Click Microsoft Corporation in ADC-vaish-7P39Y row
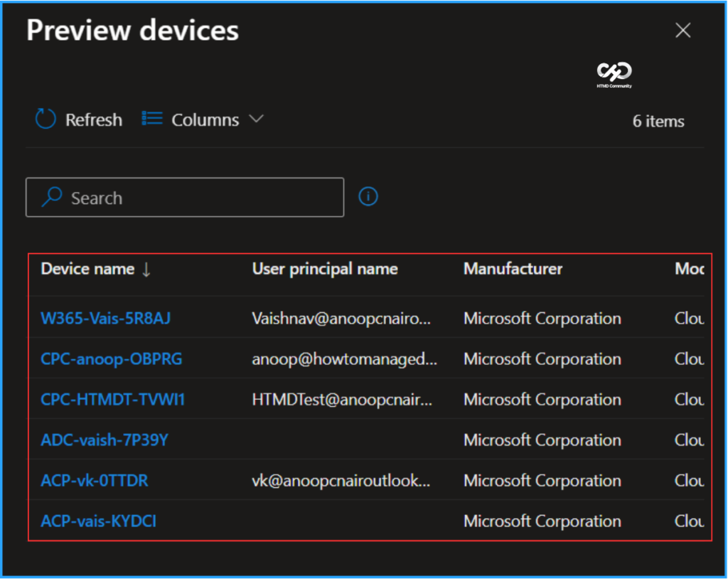This screenshot has width=728, height=579. tap(542, 440)
